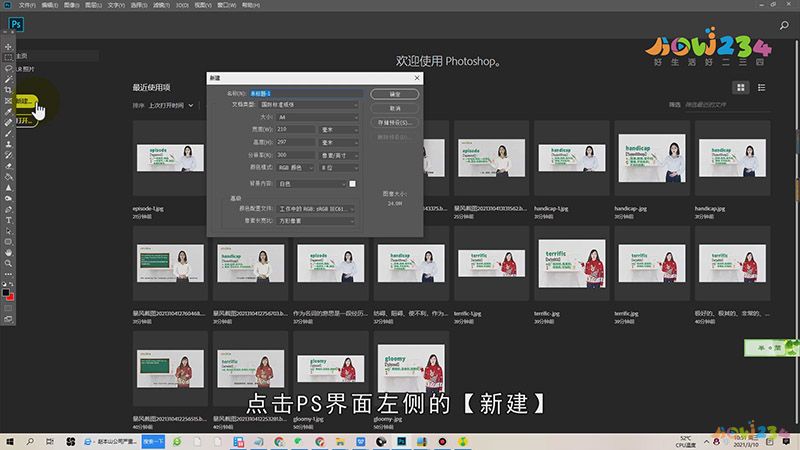The width and height of the screenshot is (800, 450).
Task: Open the episode-1.jpg thumbnail
Action: pos(170,158)
